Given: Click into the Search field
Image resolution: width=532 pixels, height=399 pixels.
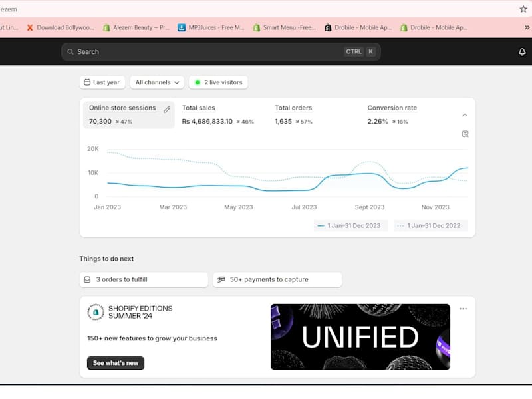Looking at the screenshot, I should (221, 52).
